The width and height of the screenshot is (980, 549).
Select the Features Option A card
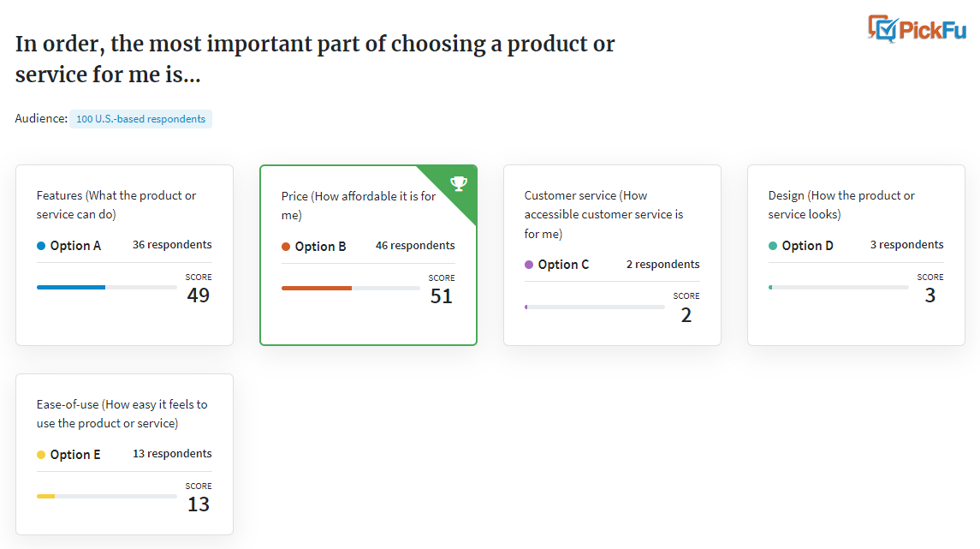pyautogui.click(x=124, y=255)
